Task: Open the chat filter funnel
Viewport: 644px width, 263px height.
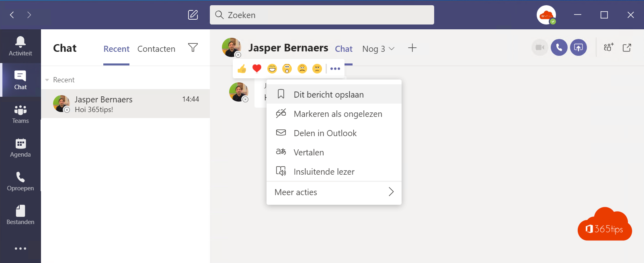Action: (x=193, y=47)
